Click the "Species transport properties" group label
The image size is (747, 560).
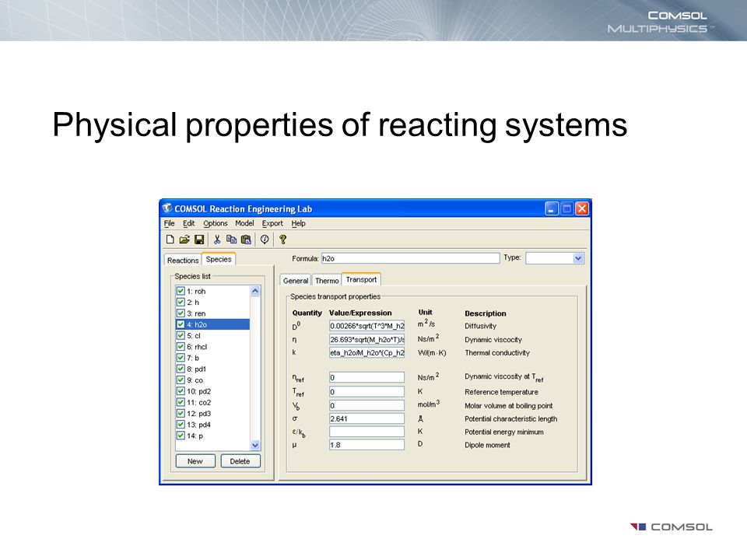(335, 296)
